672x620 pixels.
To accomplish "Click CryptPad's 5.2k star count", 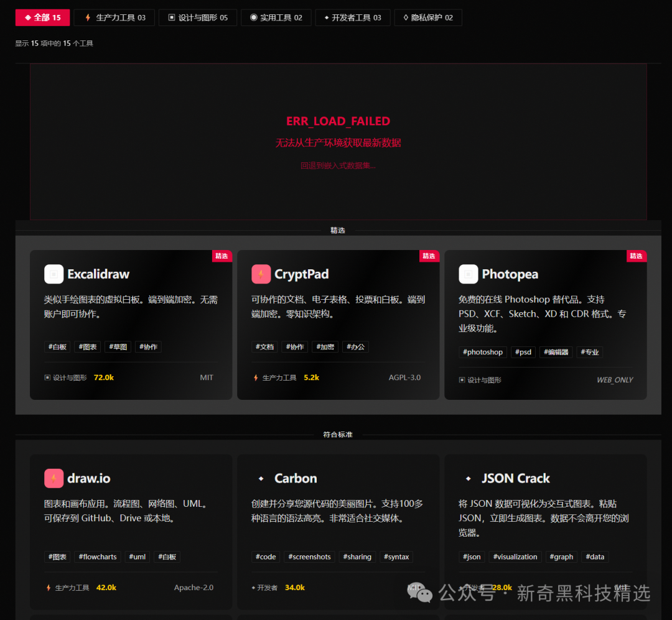I will pyautogui.click(x=312, y=377).
